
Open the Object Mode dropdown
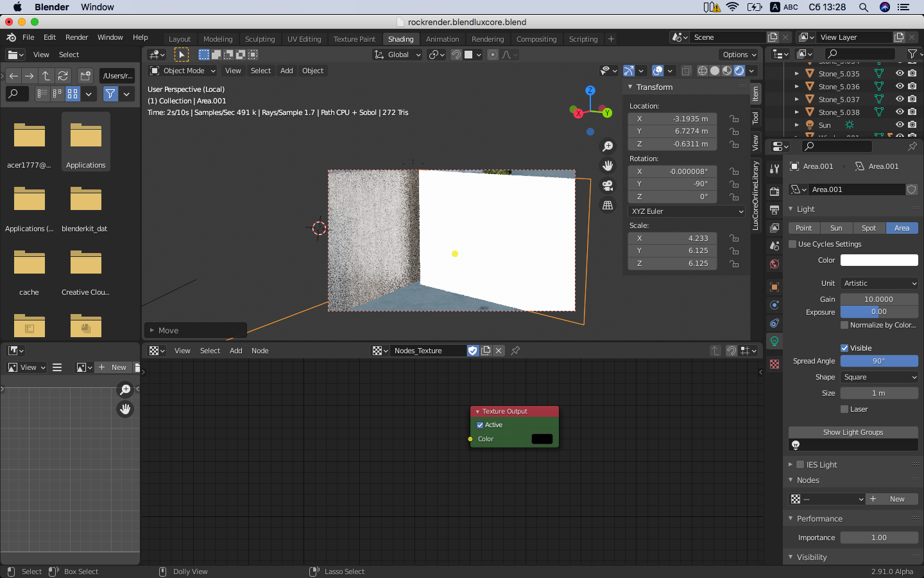coord(183,71)
